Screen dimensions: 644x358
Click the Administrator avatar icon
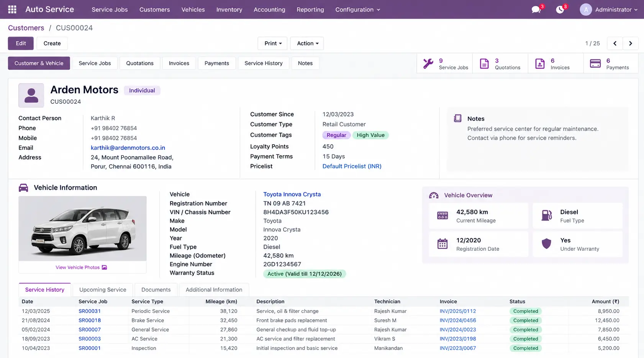point(585,10)
